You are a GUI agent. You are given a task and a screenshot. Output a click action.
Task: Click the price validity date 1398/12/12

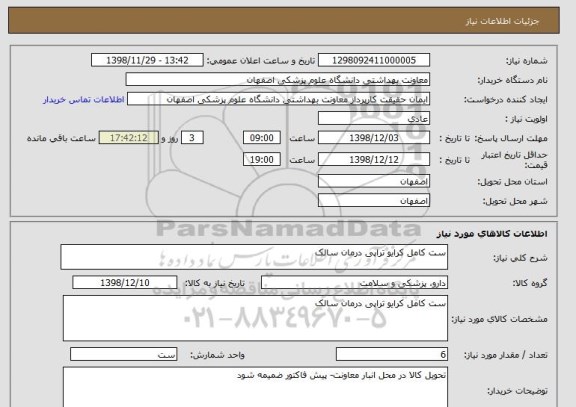click(374, 159)
